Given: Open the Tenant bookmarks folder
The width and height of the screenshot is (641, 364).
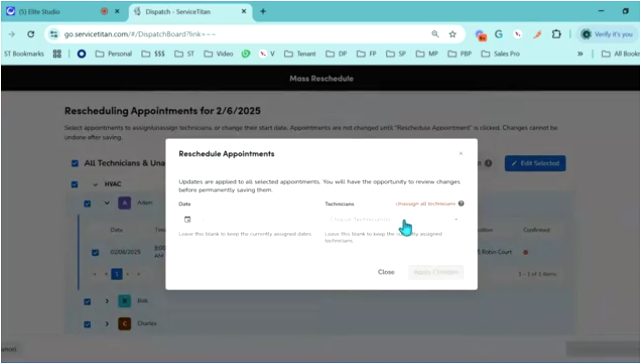Looking at the screenshot, I should coord(300,54).
